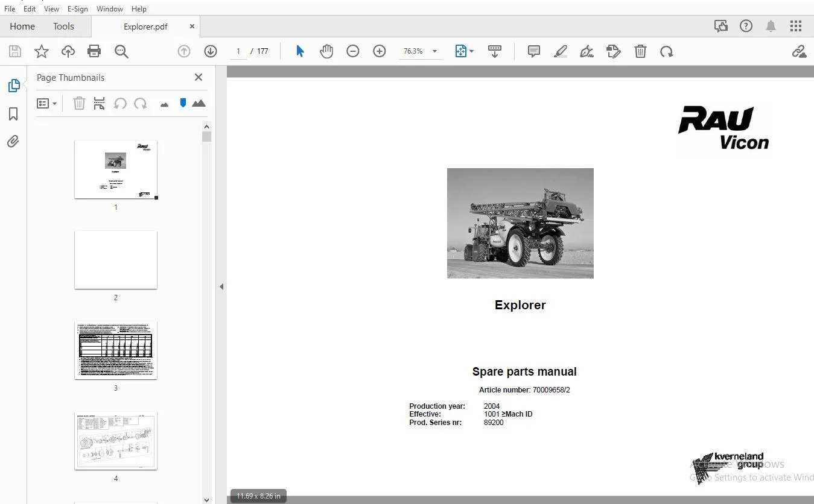The image size is (814, 504).
Task: Open the help question mark icon
Action: point(746,27)
